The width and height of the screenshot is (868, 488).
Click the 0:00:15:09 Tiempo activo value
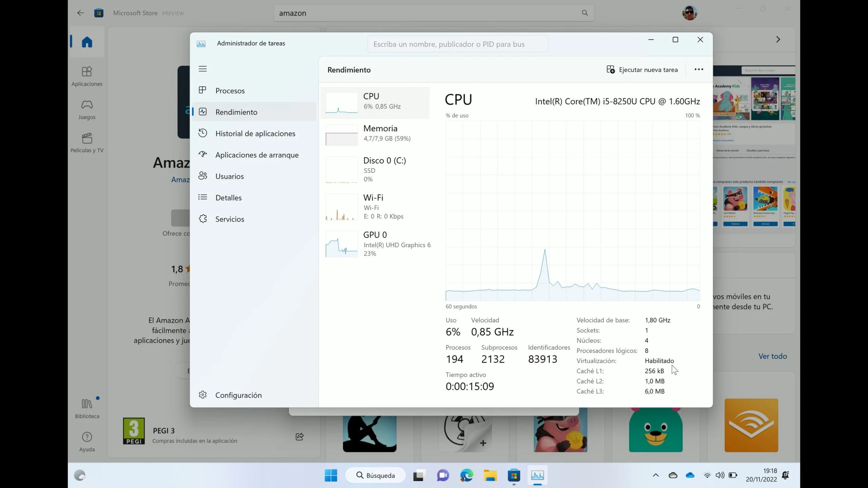470,386
